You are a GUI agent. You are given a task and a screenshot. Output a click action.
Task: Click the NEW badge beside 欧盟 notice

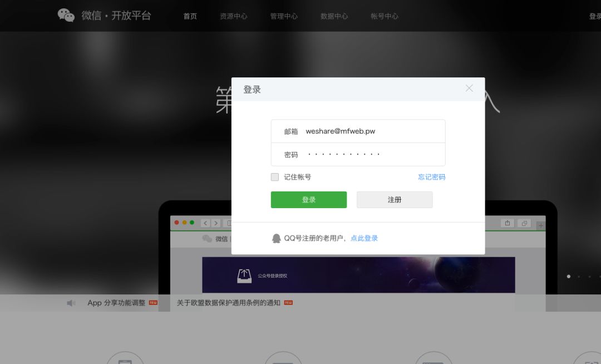(288, 303)
